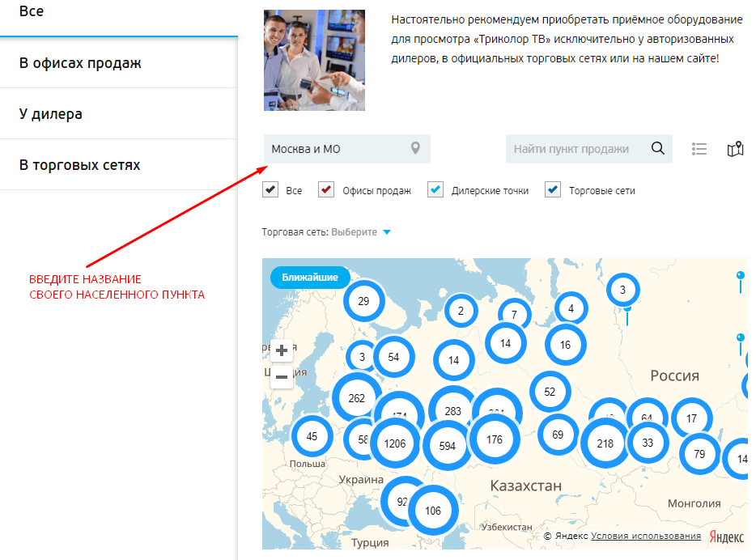
Task: Toggle the "Все" checkbox
Action: [270, 190]
